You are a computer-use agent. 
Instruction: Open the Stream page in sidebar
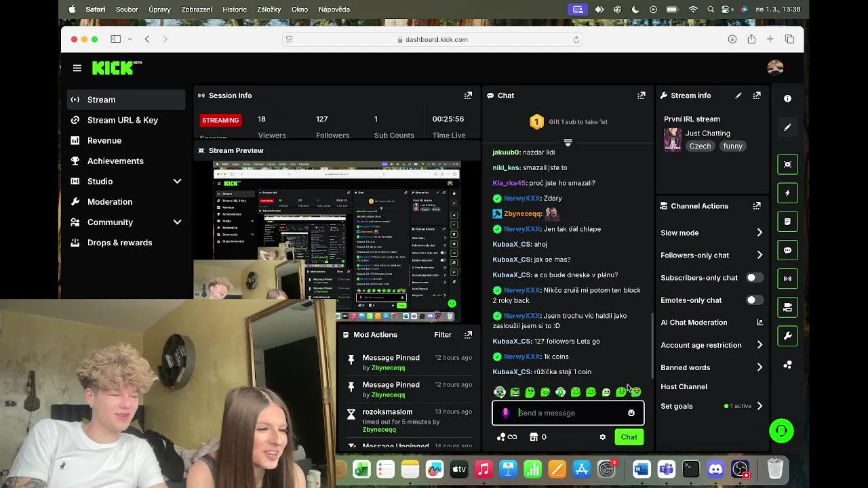click(126, 100)
